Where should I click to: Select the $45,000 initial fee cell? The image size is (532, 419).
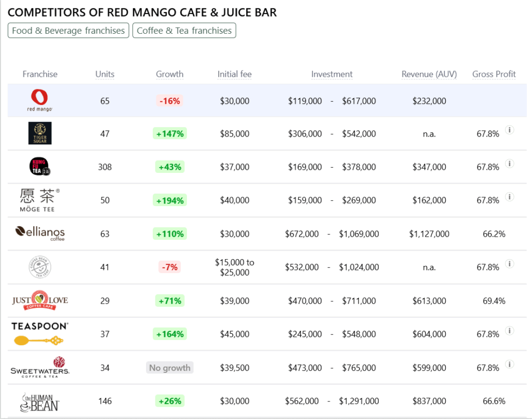[x=234, y=334]
